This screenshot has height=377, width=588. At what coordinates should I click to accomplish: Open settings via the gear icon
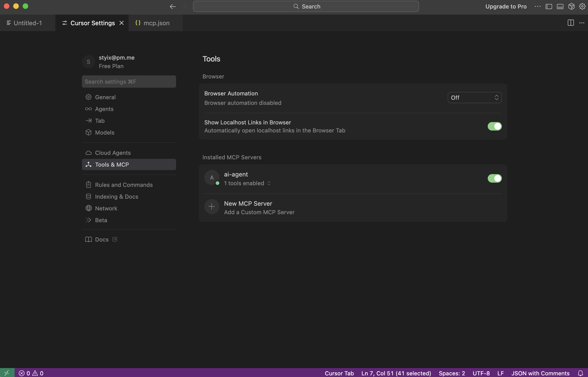tap(582, 7)
